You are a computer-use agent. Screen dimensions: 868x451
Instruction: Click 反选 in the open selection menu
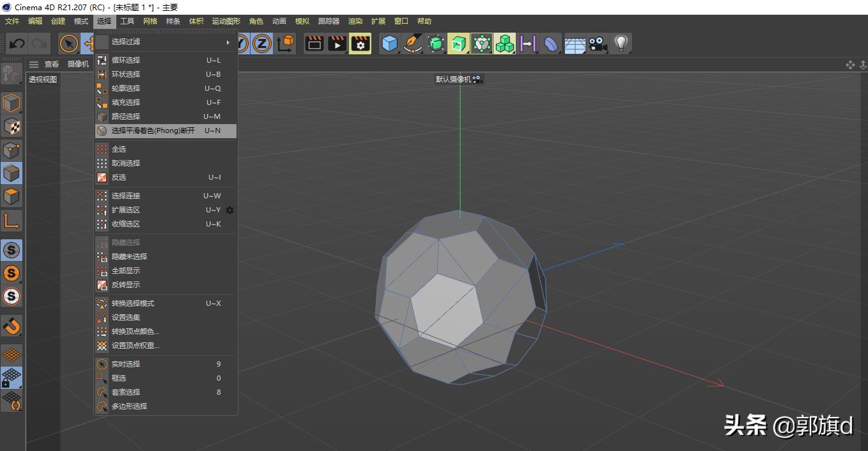coord(118,177)
